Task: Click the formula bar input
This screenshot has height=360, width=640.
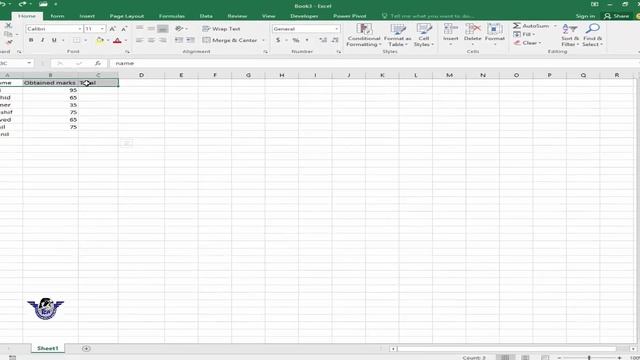Action: [x=373, y=63]
